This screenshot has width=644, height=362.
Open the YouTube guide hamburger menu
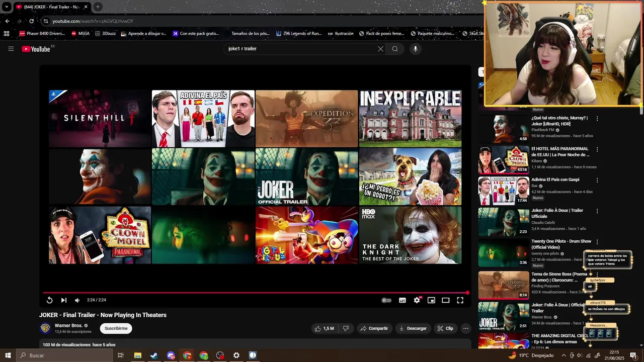pos(11,49)
